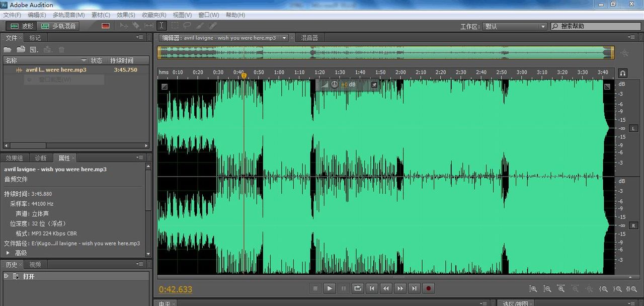Click the loop playback icon
The width and height of the screenshot is (644, 306).
click(358, 288)
